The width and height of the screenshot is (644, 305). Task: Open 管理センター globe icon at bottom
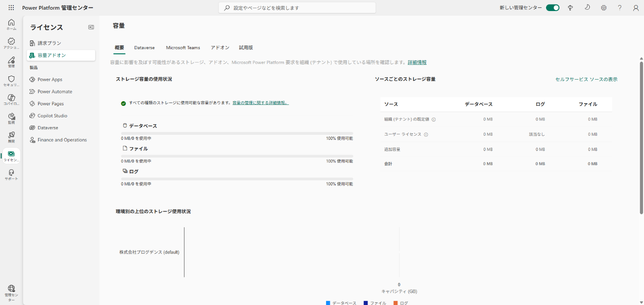11,293
